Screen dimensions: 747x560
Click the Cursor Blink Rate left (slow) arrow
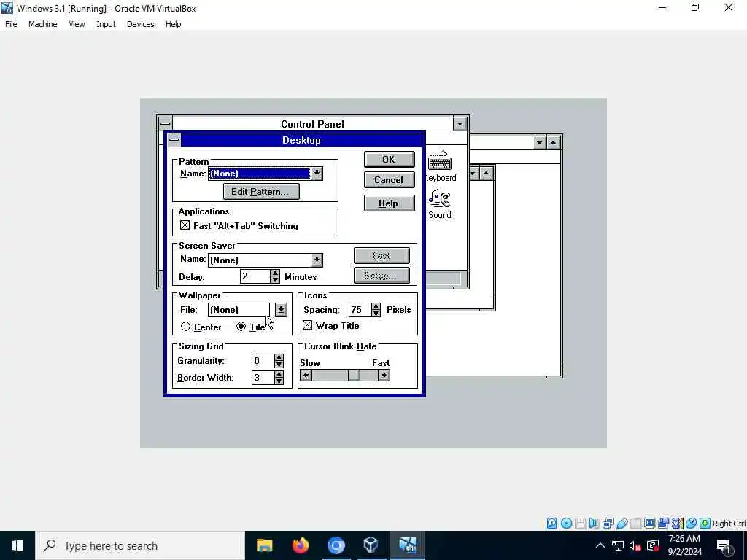pos(306,376)
